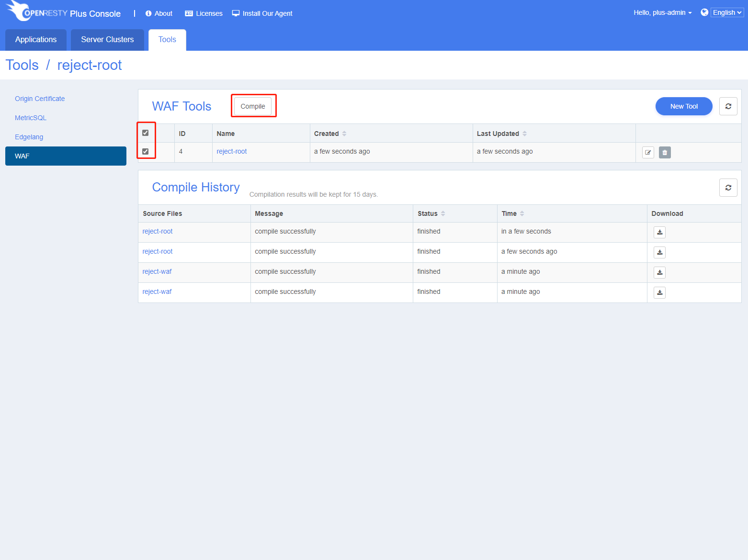Sort Compile History by Time
This screenshot has width=748, height=560.
click(522, 213)
